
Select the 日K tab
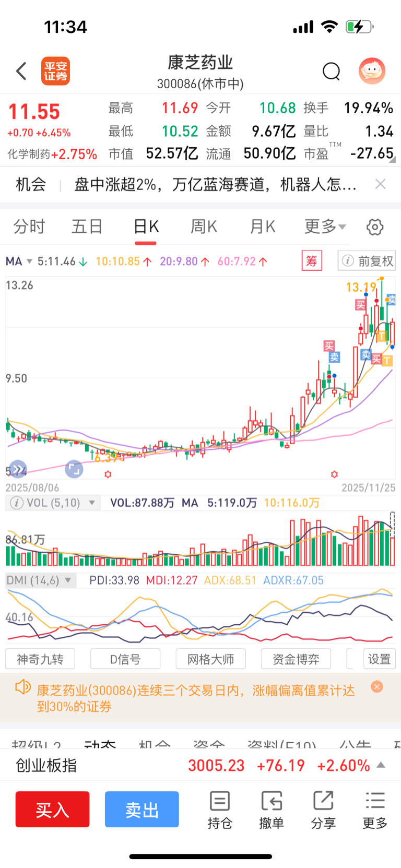(146, 227)
